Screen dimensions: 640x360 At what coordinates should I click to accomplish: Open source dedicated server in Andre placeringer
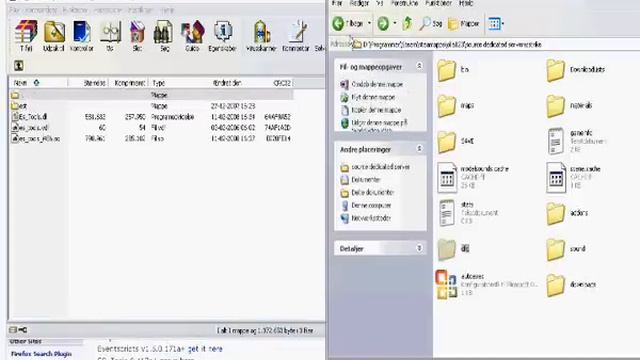(x=375, y=167)
